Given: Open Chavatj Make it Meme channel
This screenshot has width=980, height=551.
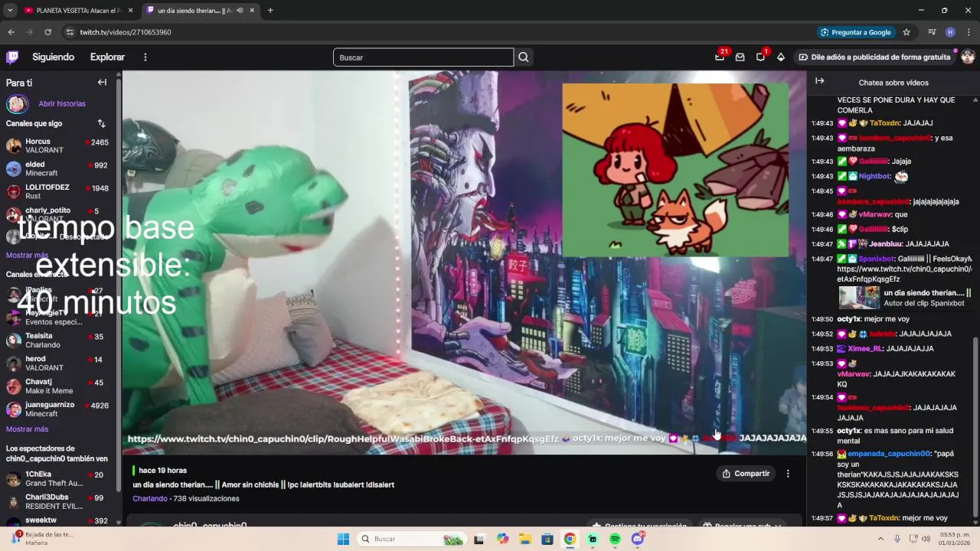Looking at the screenshot, I should (57, 386).
